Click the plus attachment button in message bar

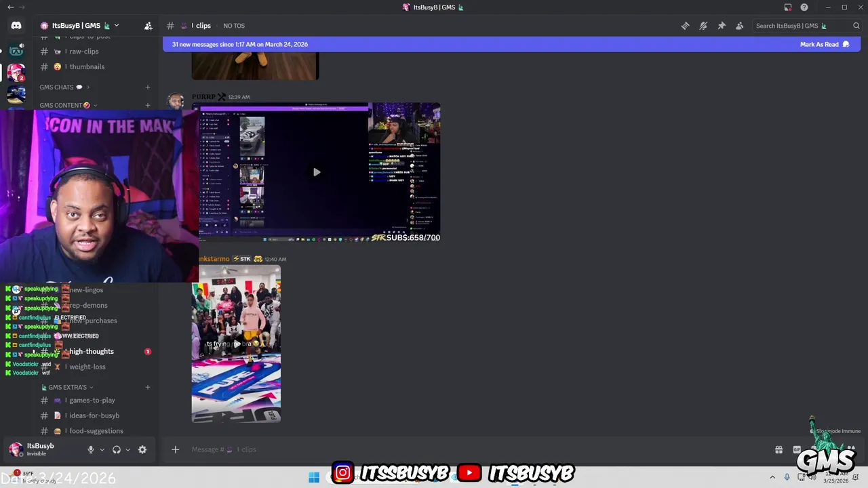pos(175,449)
